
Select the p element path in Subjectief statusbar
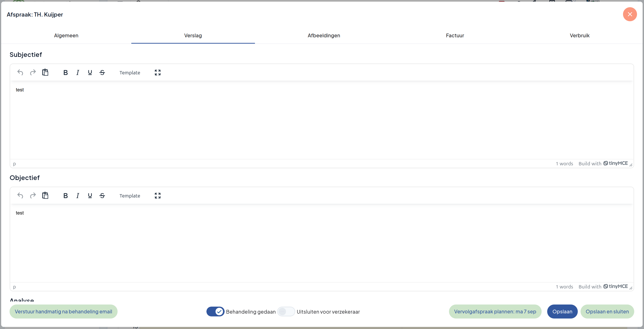tap(14, 164)
